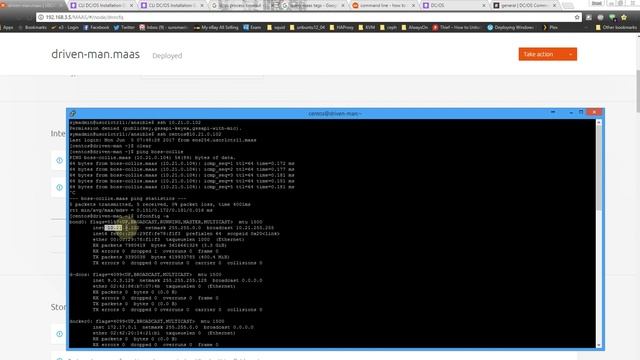This screenshot has width=640, height=360.
Task: Click the Take action button
Action: pyautogui.click(x=548, y=54)
